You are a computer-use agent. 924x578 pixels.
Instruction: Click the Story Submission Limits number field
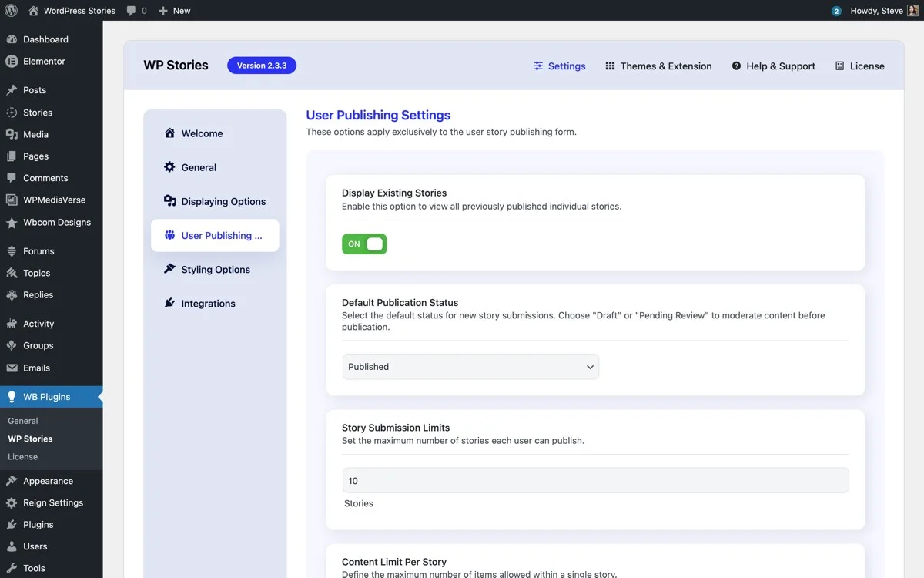pos(594,479)
